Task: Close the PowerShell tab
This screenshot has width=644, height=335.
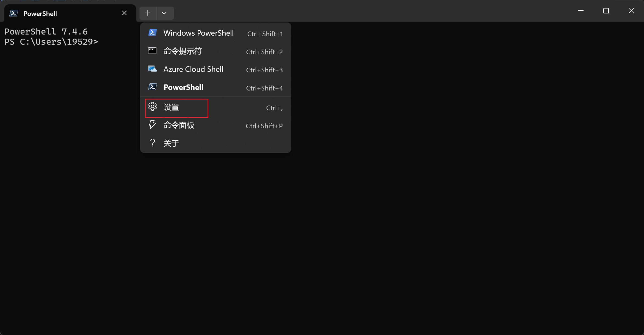Action: tap(124, 13)
